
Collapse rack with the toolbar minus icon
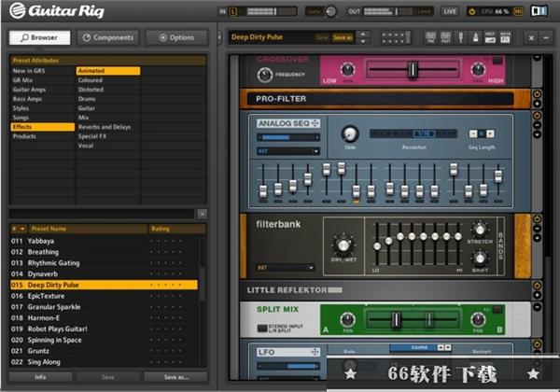click(x=546, y=37)
